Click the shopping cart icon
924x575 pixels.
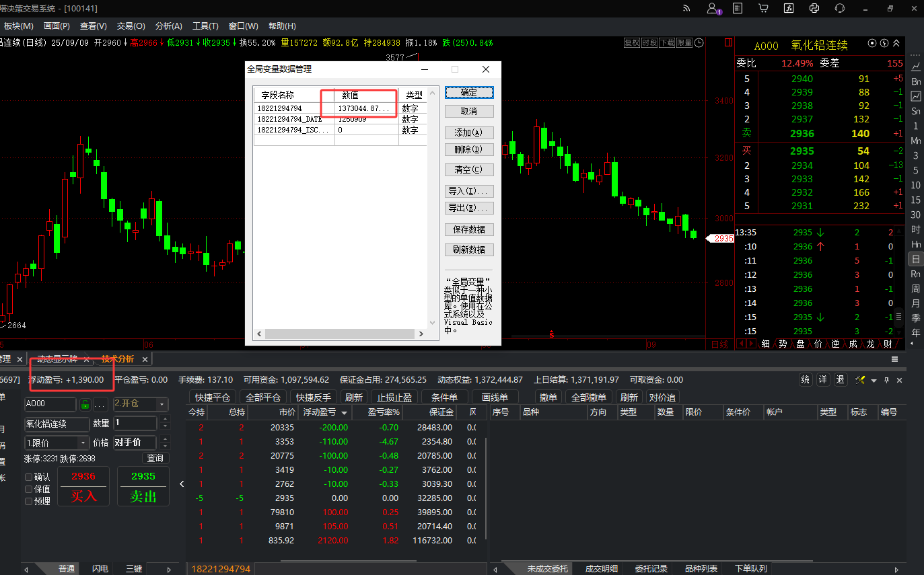763,9
